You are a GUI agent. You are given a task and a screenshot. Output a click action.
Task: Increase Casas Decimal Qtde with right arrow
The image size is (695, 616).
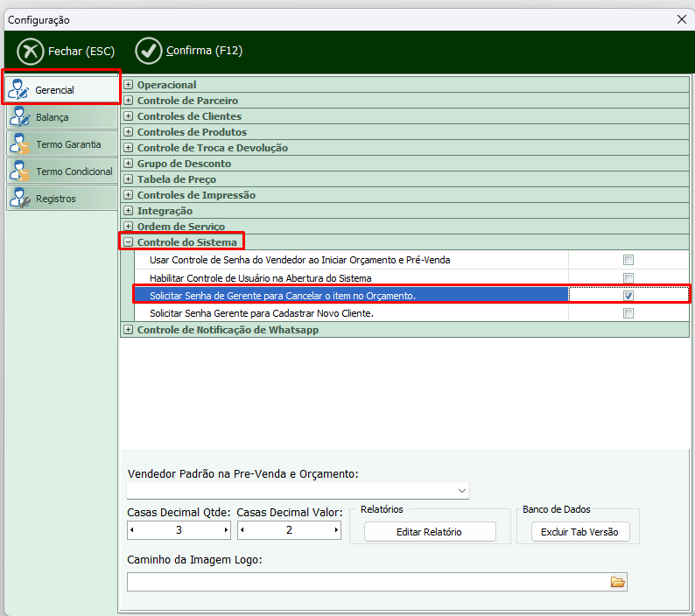coord(227,530)
